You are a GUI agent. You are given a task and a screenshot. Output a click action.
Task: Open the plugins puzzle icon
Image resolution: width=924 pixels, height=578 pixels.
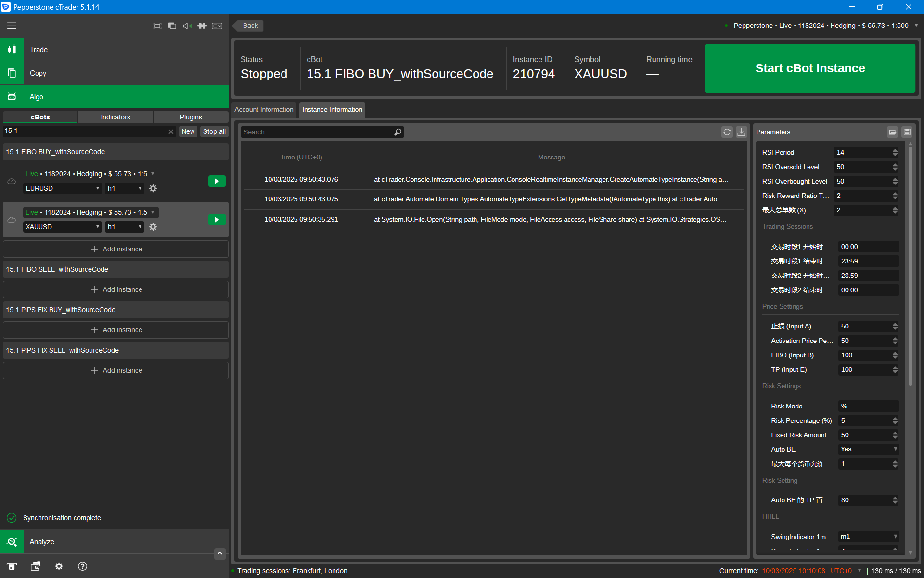202,26
